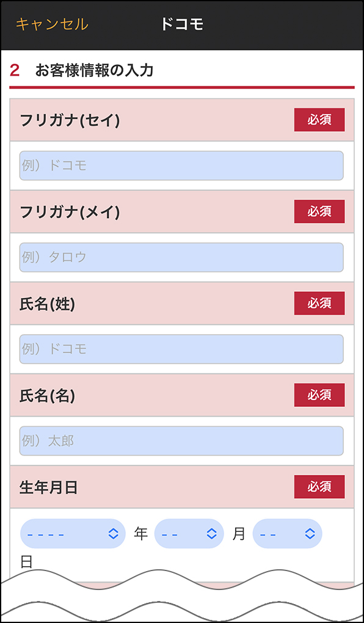Click the 必須 badge next to 氏名(名)
The image size is (364, 623).
tap(319, 395)
